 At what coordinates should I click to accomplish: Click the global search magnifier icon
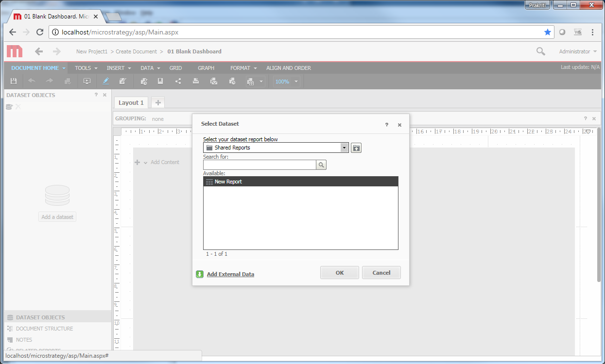pos(540,51)
